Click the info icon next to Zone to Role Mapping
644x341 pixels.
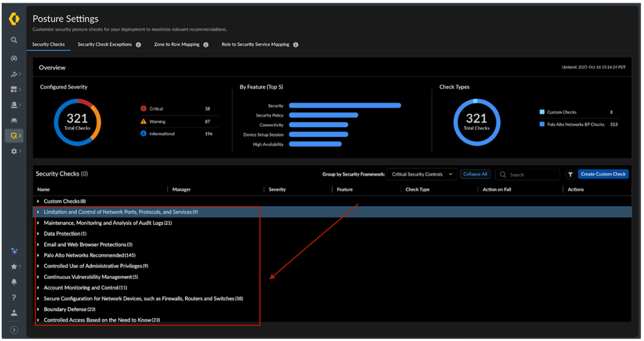pyautogui.click(x=206, y=45)
